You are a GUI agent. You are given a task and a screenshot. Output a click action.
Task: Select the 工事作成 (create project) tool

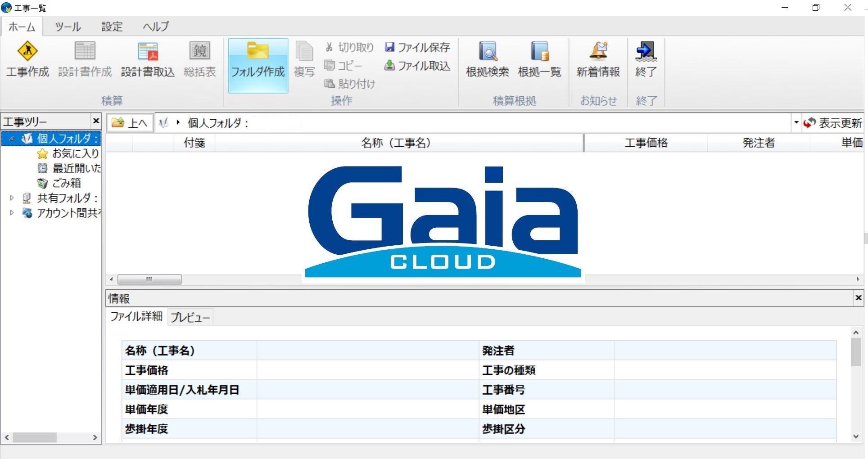click(x=27, y=60)
